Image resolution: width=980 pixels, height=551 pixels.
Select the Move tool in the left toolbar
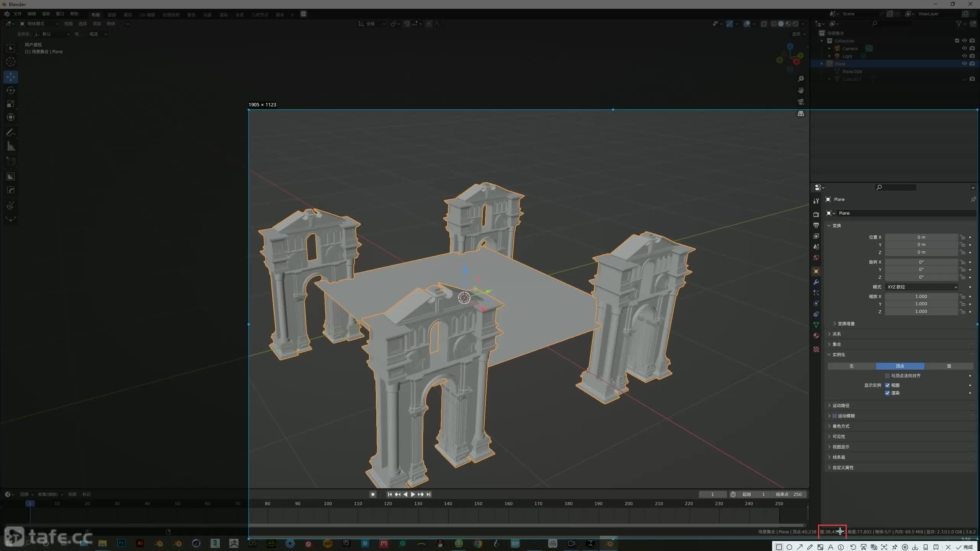(11, 77)
